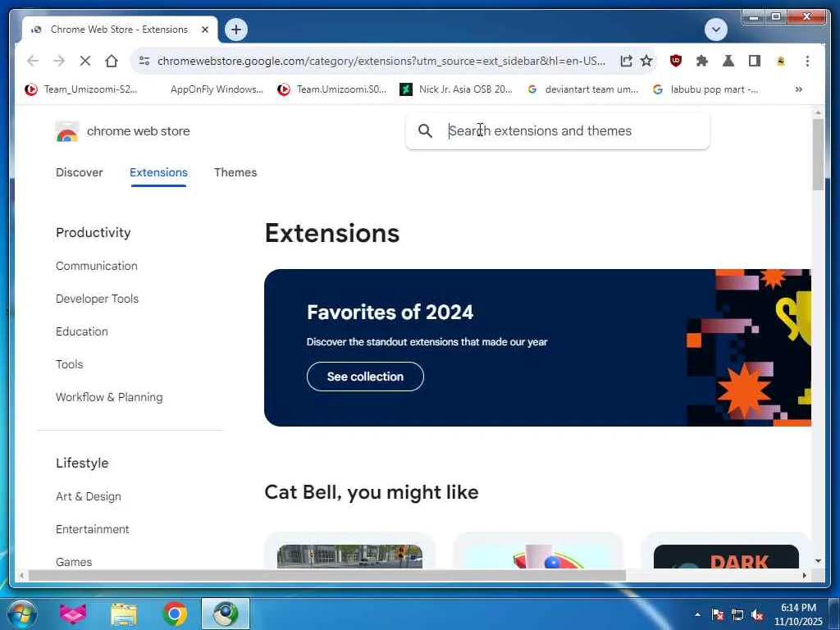Click the Favorites of 2024 banner heading
Image resolution: width=840 pixels, height=630 pixels.
[390, 313]
